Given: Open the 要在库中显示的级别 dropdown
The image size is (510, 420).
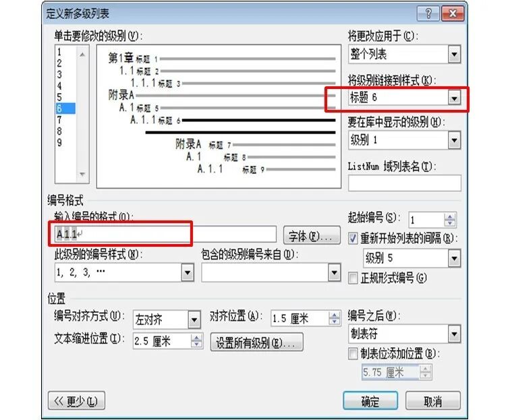Looking at the screenshot, I should 453,140.
